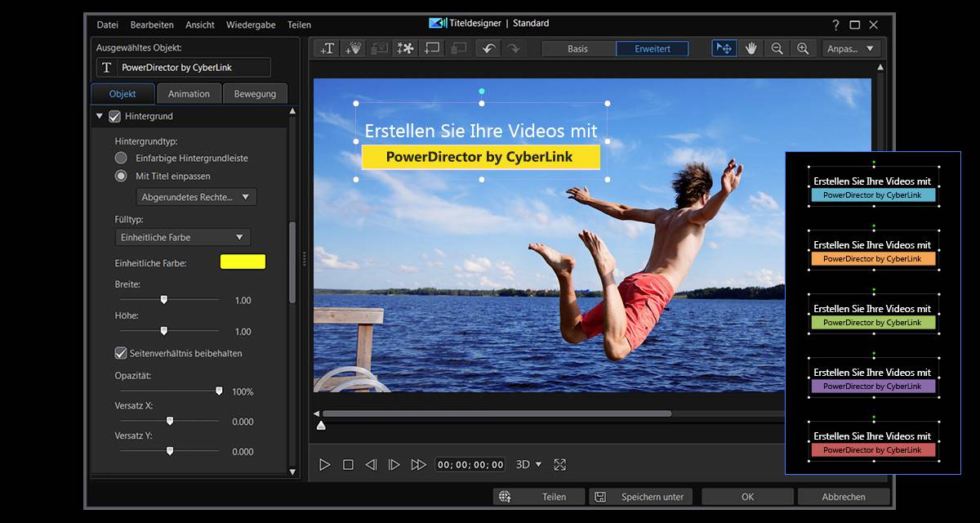The width and height of the screenshot is (980, 523).
Task: Check Seitenverhältnis beibehalten
Action: pyautogui.click(x=121, y=353)
